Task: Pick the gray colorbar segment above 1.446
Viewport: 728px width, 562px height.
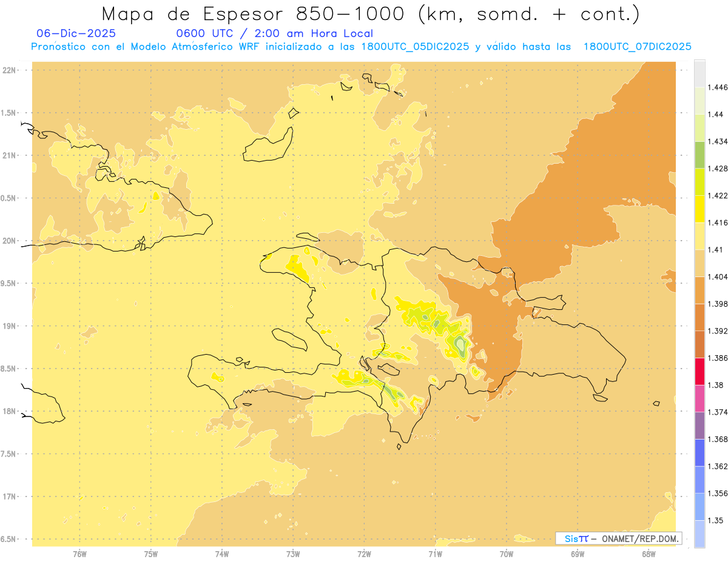Action: (699, 73)
